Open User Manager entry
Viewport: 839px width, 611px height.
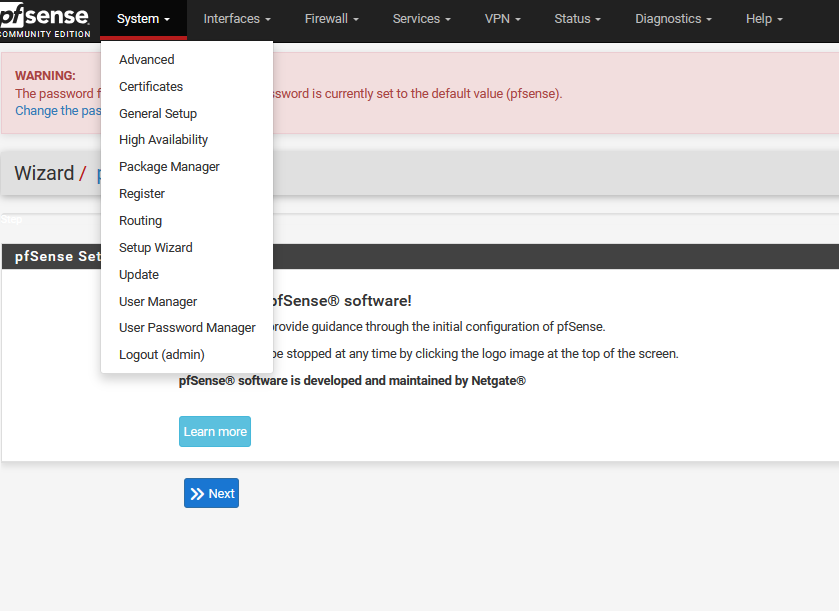tap(158, 302)
